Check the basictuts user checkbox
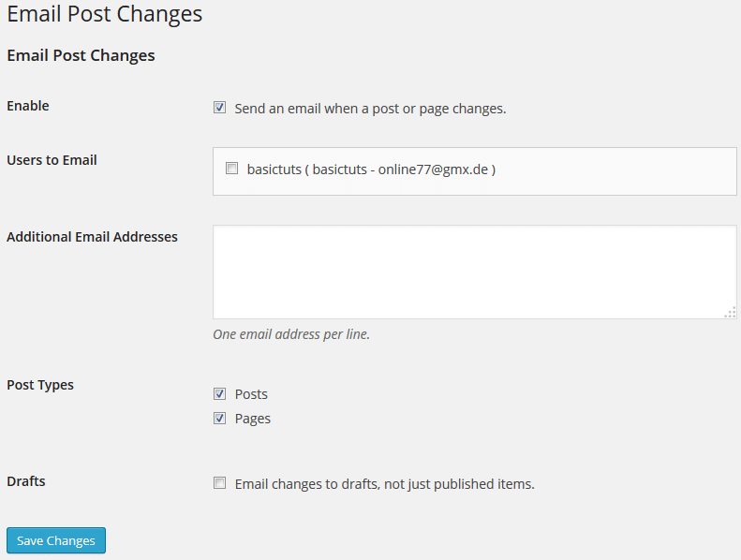This screenshot has width=741, height=560. pos(231,169)
